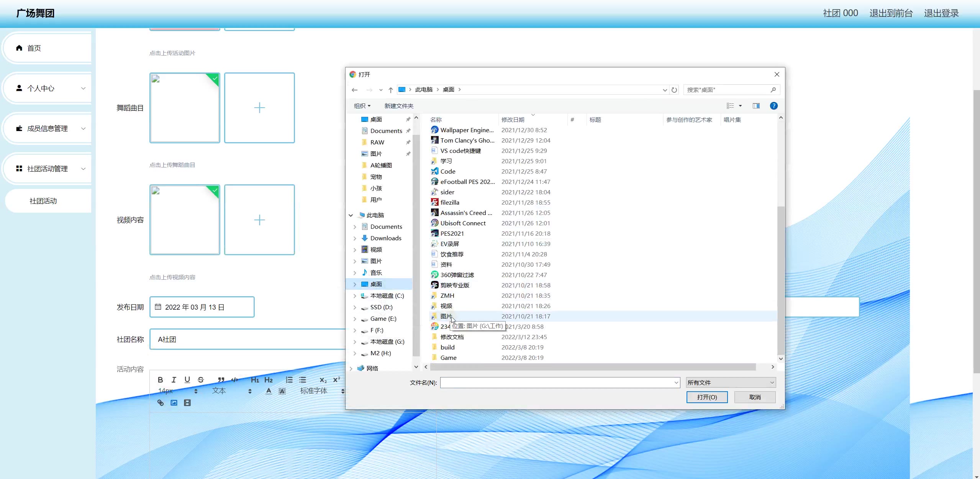Open 组织 menu in file dialog
Viewport: 980px width, 479px height.
362,106
